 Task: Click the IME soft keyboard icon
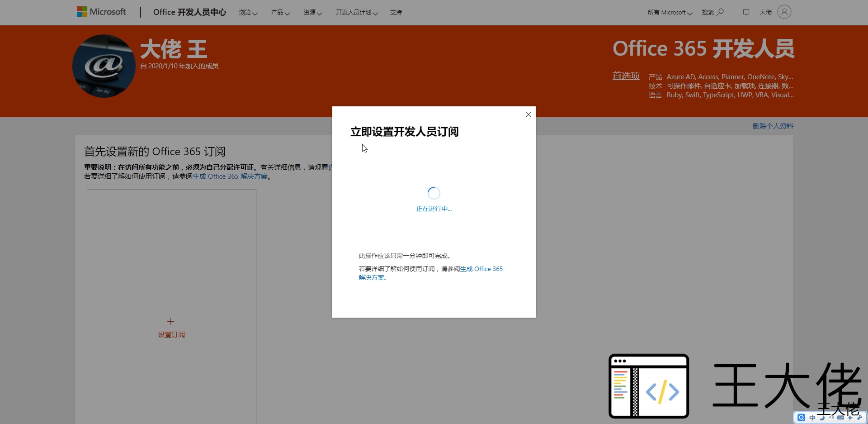(x=840, y=417)
